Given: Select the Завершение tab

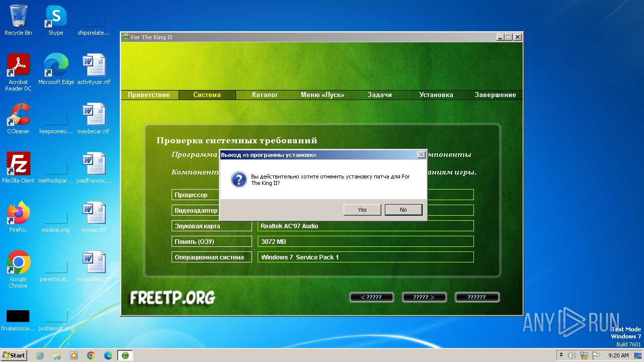Looking at the screenshot, I should tap(495, 95).
